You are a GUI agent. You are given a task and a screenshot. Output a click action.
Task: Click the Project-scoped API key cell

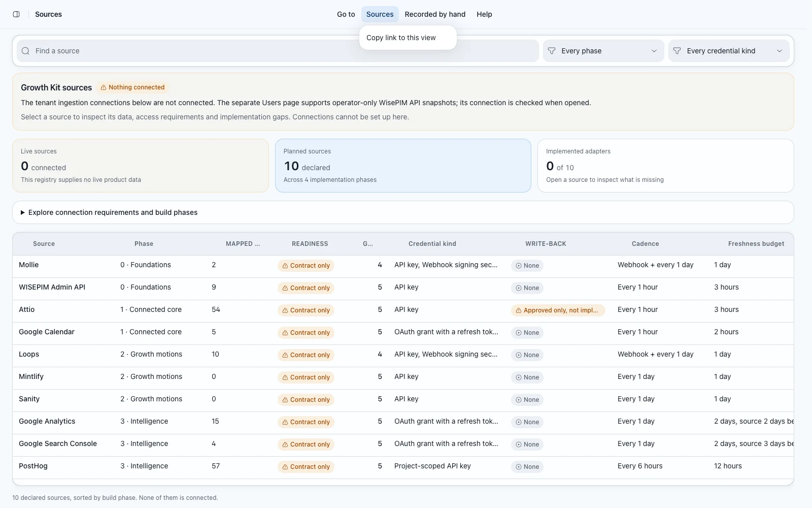coord(432,466)
